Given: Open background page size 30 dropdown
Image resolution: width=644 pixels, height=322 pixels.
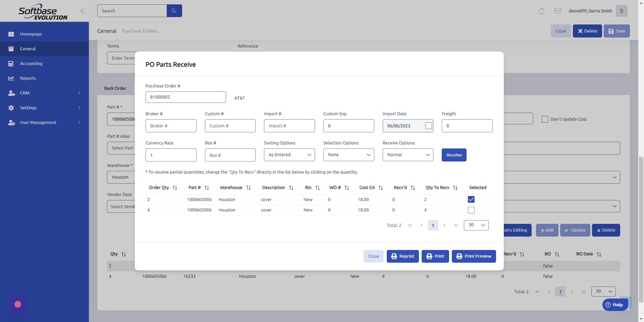Looking at the screenshot, I should coord(603,292).
